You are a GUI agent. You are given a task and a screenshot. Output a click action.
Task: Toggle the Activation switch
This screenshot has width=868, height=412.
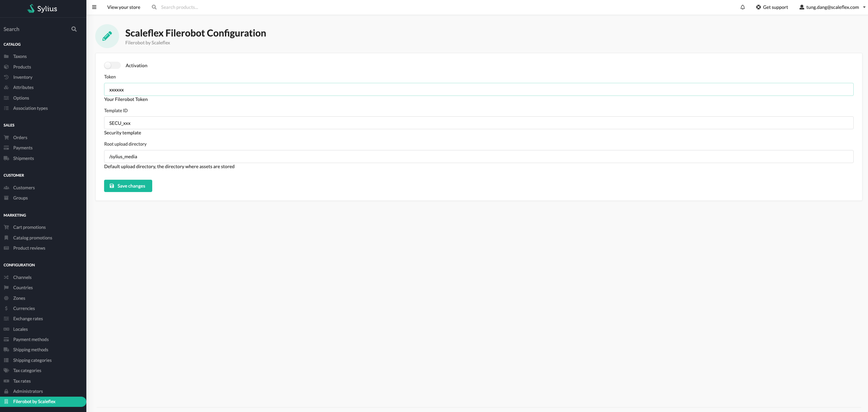tap(112, 66)
